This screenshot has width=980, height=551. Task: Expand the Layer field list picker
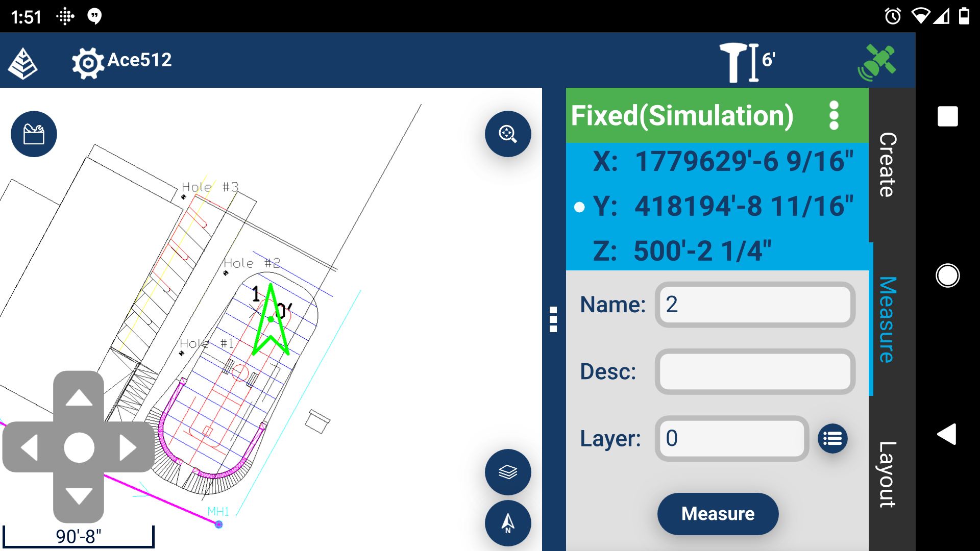(834, 438)
